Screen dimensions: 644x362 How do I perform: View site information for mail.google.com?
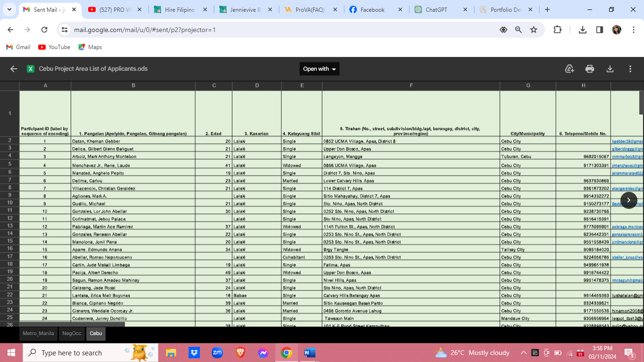[65, 30]
